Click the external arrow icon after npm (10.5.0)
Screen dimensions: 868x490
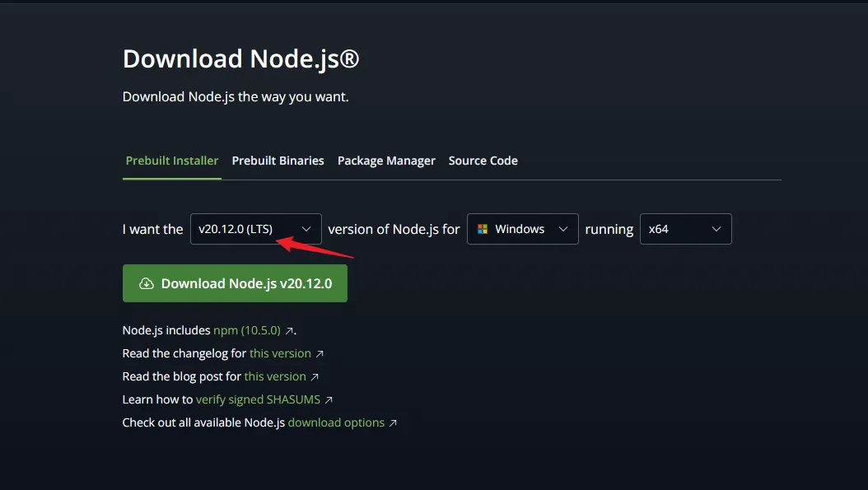289,330
